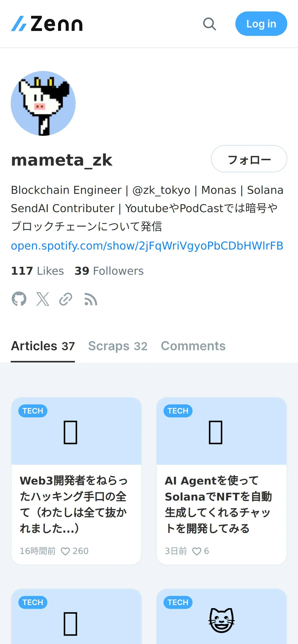The height and width of the screenshot is (644, 298).
Task: Switch to the Scraps 32 tab
Action: [x=118, y=346]
